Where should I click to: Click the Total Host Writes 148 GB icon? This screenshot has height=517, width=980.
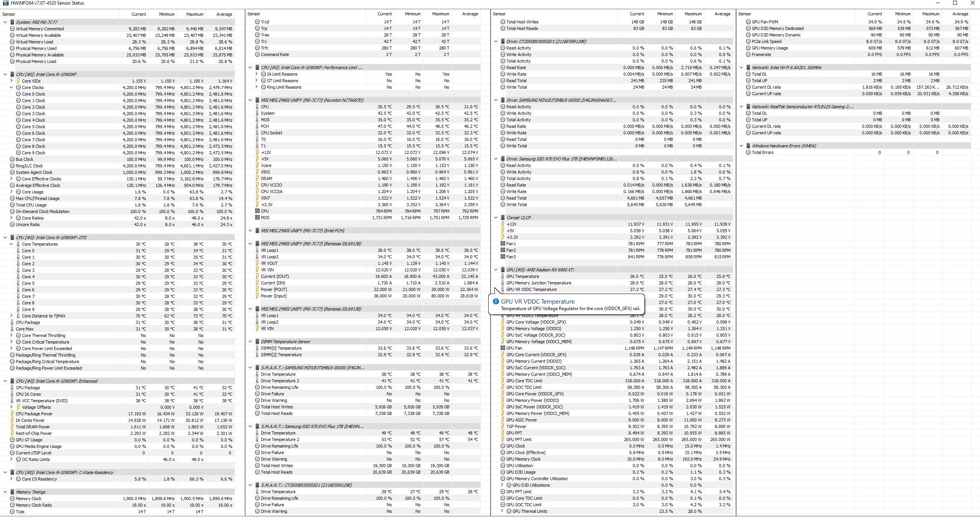[503, 22]
